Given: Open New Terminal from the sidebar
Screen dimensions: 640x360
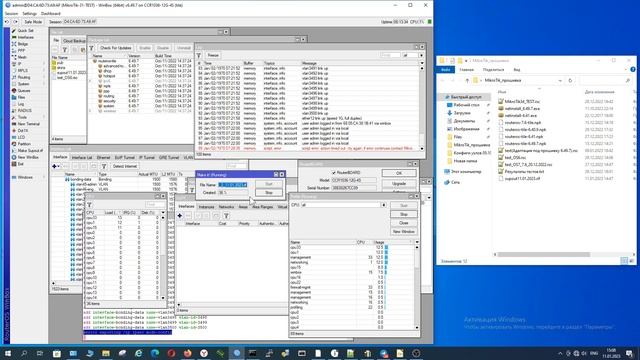Looking at the screenshot, I should click(29, 124).
